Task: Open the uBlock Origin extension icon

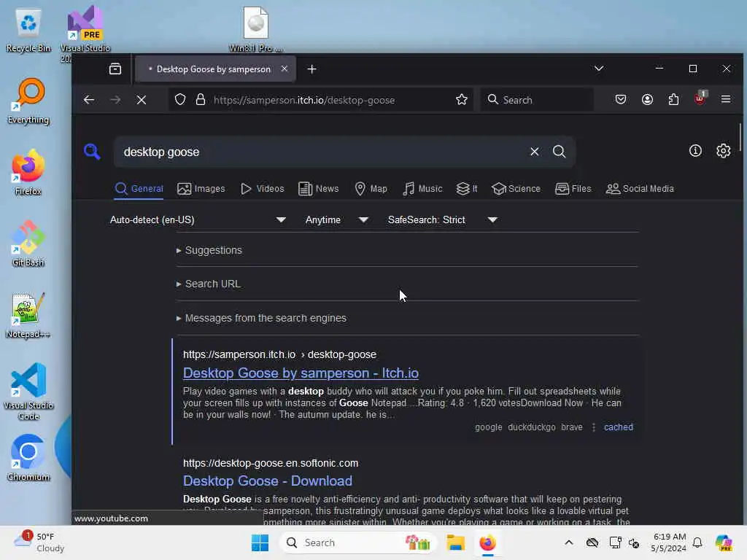Action: [x=700, y=98]
